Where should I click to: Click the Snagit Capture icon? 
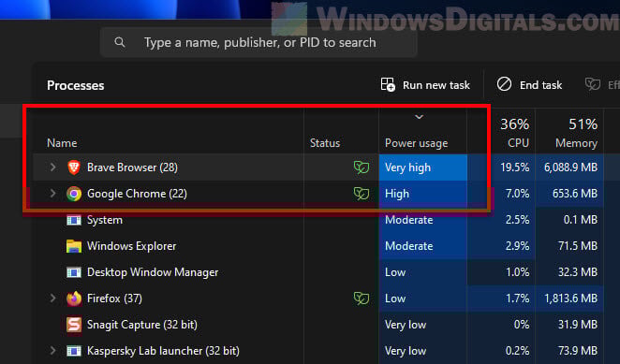pos(74,325)
